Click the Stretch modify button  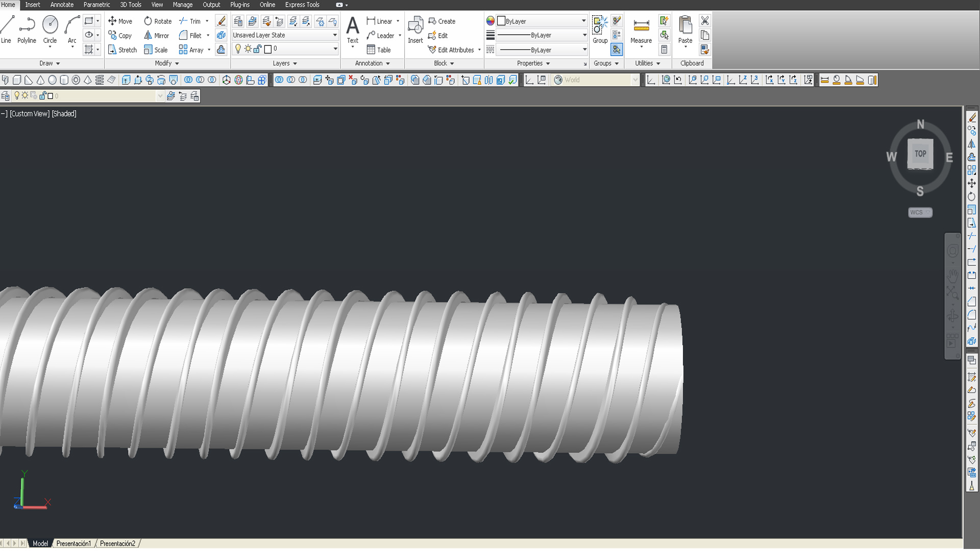point(122,50)
